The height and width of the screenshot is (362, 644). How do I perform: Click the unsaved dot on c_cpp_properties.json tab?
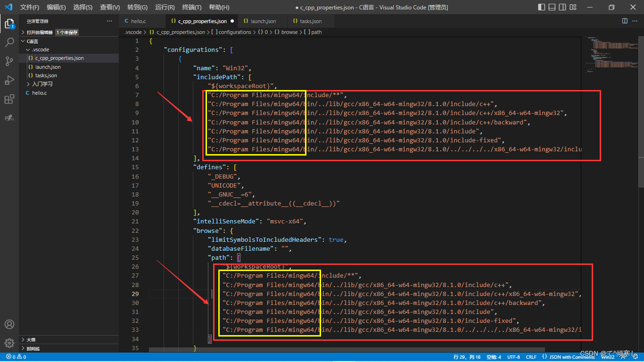pos(232,21)
